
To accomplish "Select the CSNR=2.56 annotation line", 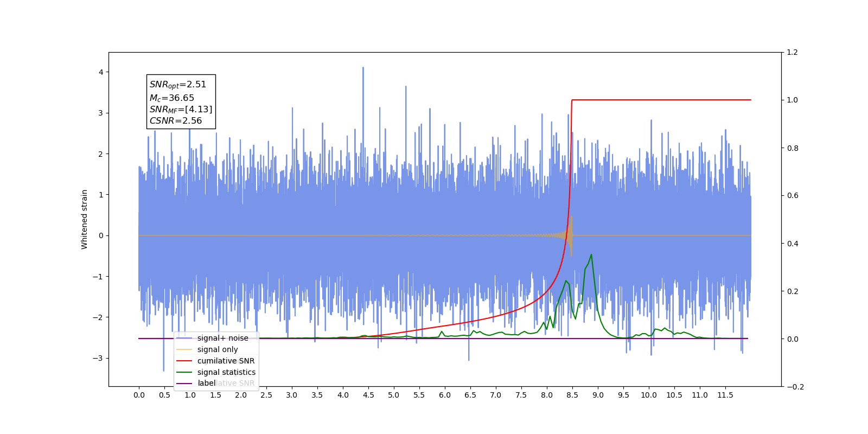I will [176, 121].
